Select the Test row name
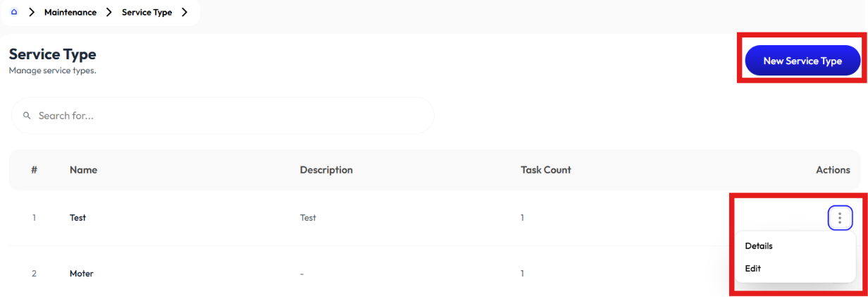The height and width of the screenshot is (297, 868). [77, 218]
